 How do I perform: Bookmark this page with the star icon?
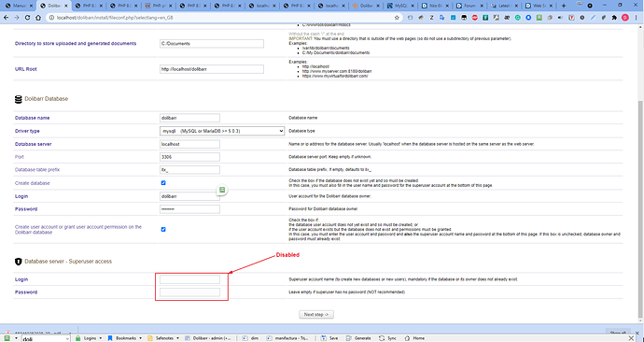pyautogui.click(x=397, y=18)
